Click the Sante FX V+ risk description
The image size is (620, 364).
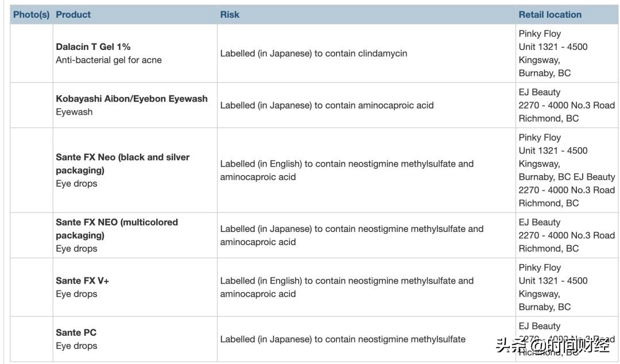[x=347, y=287]
